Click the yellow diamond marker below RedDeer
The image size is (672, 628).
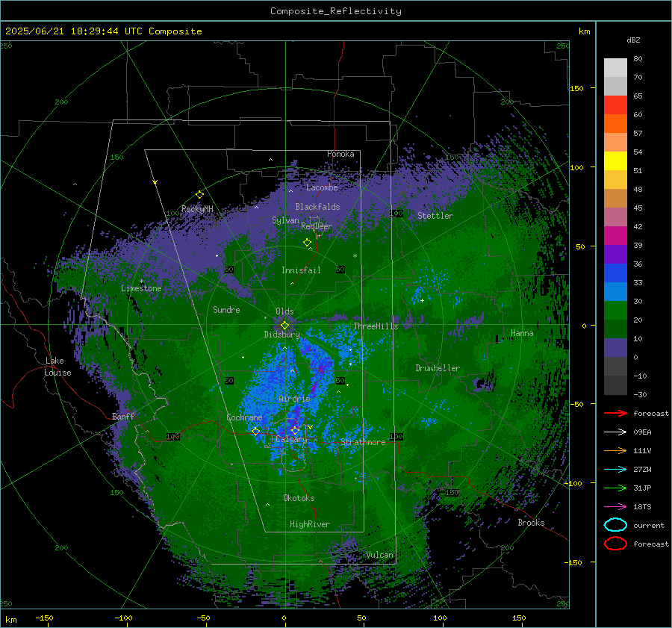point(308,243)
